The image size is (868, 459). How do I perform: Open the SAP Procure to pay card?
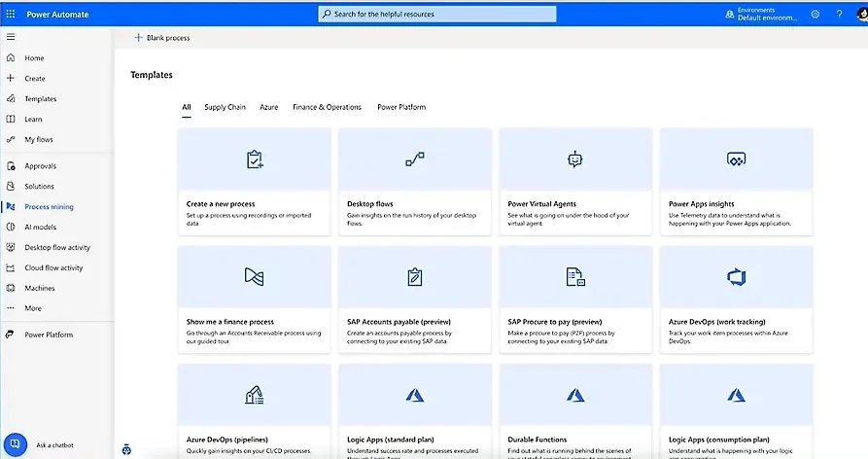coord(575,300)
